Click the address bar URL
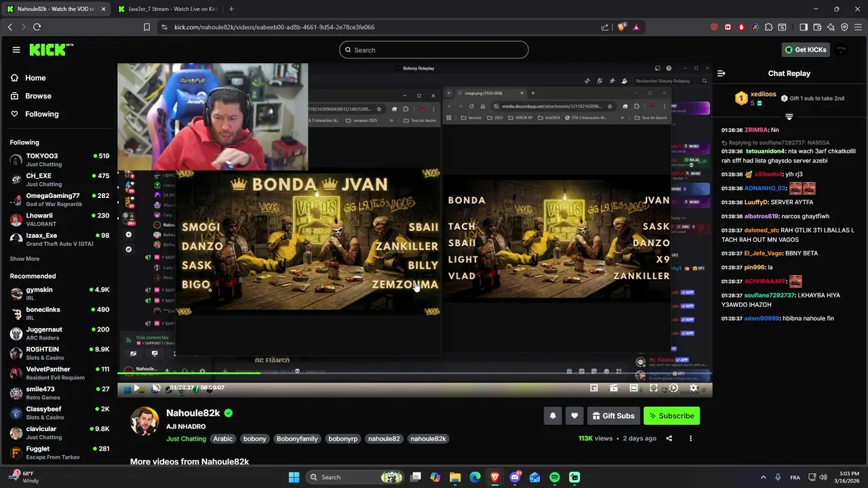Image resolution: width=868 pixels, height=488 pixels. 274,27
